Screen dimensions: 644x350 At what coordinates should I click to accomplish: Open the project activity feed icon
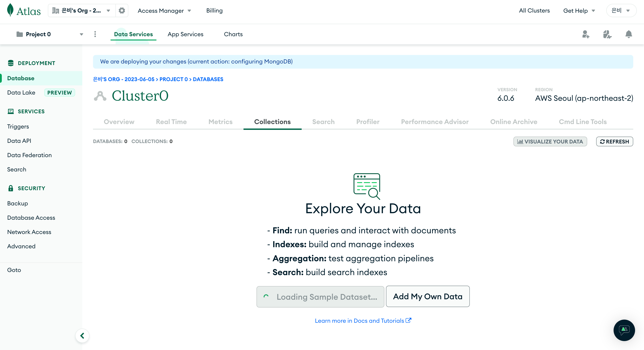(x=607, y=34)
